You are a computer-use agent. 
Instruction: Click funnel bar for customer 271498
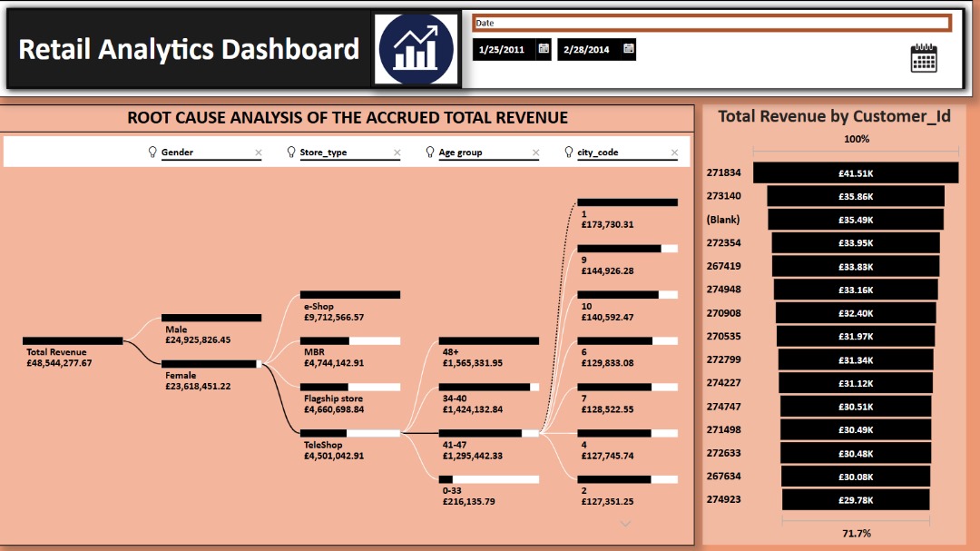point(856,429)
